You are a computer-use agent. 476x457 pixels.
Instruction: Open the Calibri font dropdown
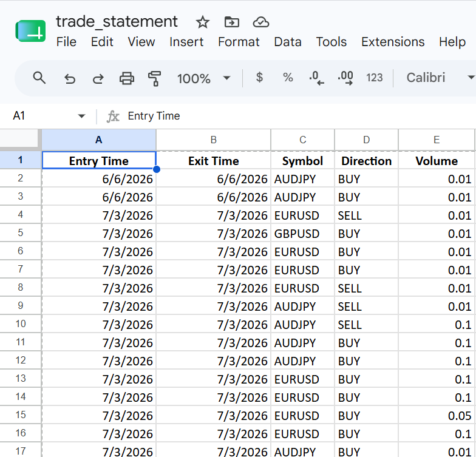coord(440,78)
